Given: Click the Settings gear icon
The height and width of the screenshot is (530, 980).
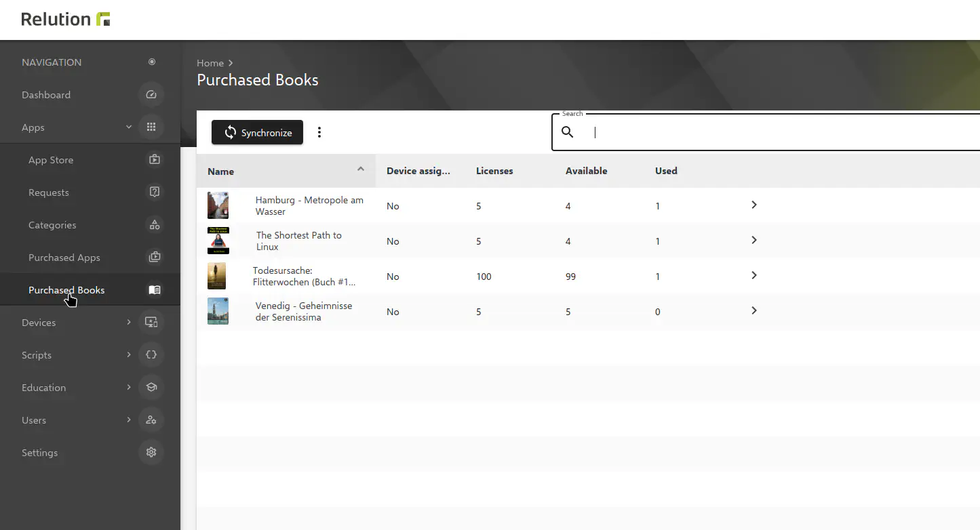Looking at the screenshot, I should coord(151,453).
